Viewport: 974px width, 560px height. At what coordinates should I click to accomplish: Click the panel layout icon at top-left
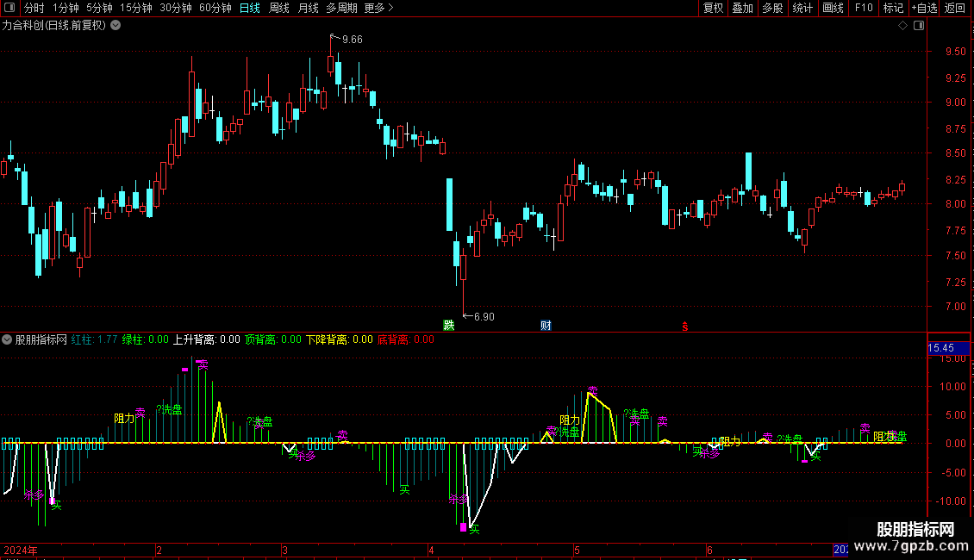coord(9,8)
